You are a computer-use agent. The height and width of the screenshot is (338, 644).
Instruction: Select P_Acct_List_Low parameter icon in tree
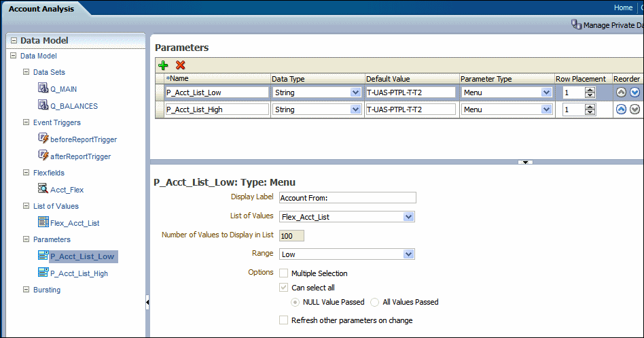[x=43, y=255]
